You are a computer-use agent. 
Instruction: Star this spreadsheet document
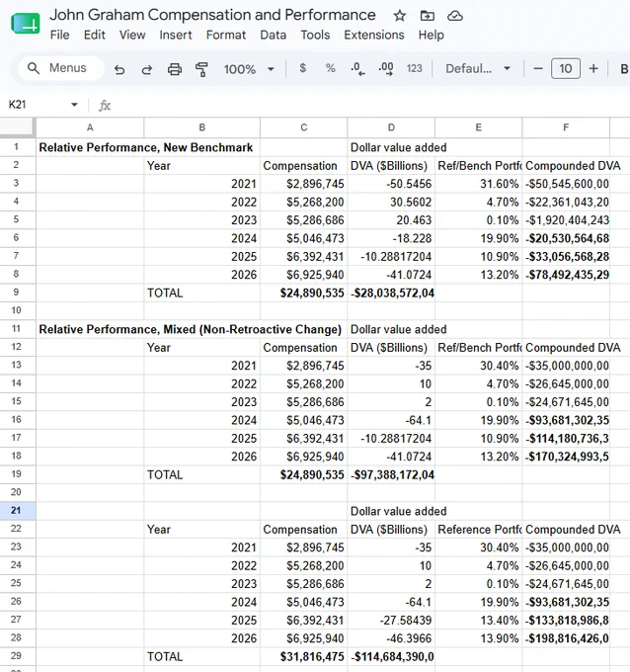[399, 16]
